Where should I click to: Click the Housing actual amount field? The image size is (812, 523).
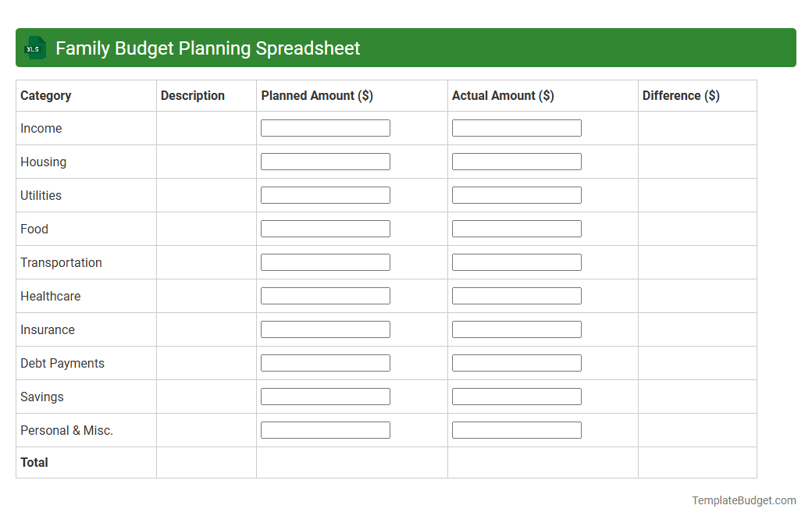pyautogui.click(x=516, y=161)
